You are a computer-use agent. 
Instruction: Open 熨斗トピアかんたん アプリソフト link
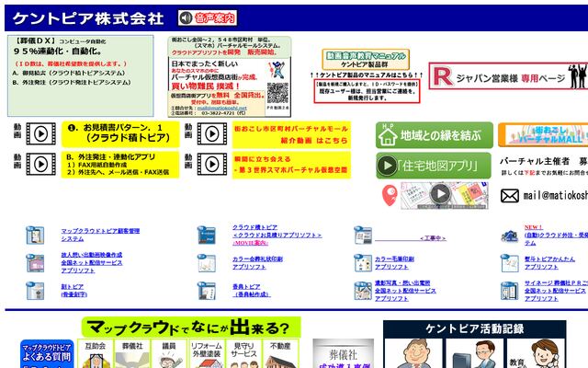coord(549,262)
